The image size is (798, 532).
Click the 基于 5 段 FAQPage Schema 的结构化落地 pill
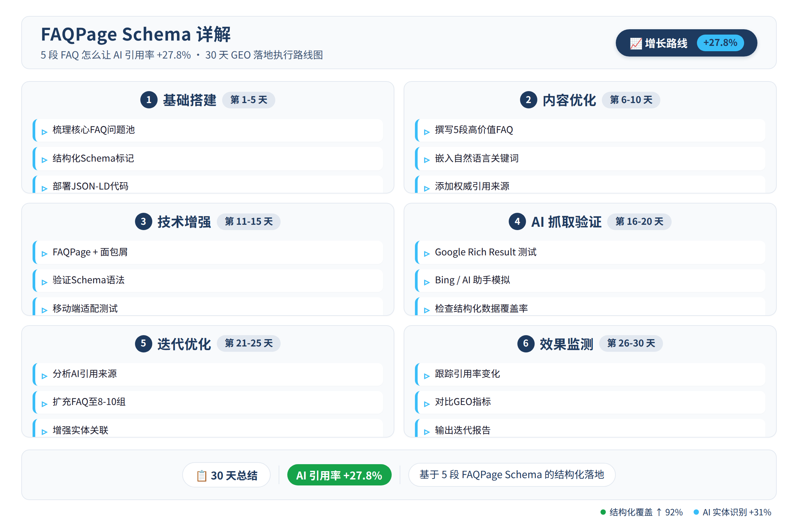512,475
